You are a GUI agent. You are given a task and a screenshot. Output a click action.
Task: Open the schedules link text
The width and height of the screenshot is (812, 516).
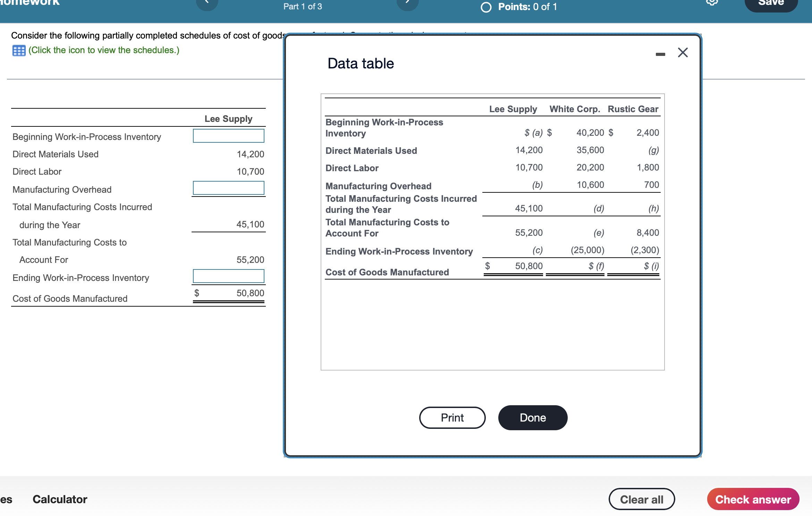104,50
